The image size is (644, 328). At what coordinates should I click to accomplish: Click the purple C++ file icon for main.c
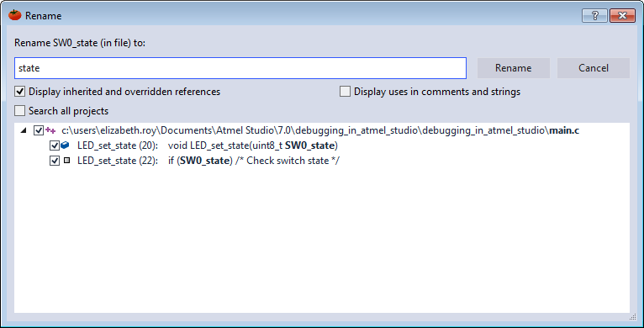(x=51, y=130)
